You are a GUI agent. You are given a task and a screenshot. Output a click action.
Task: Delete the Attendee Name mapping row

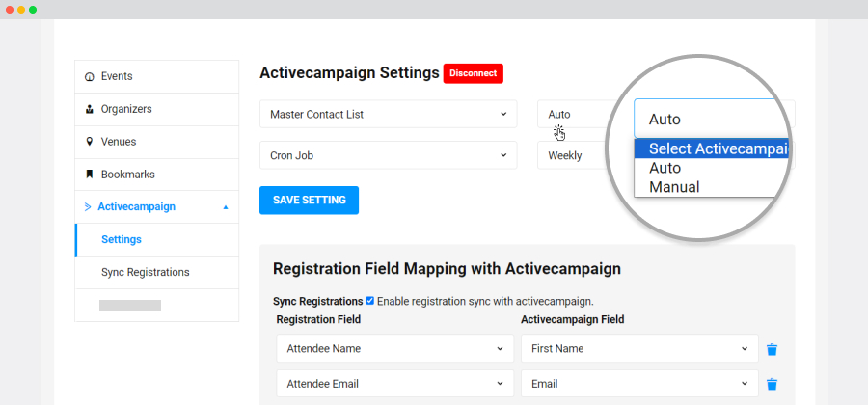[x=772, y=349]
